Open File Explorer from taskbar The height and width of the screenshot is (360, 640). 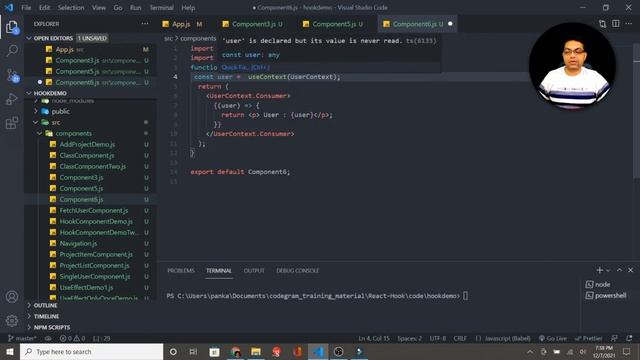click(256, 351)
